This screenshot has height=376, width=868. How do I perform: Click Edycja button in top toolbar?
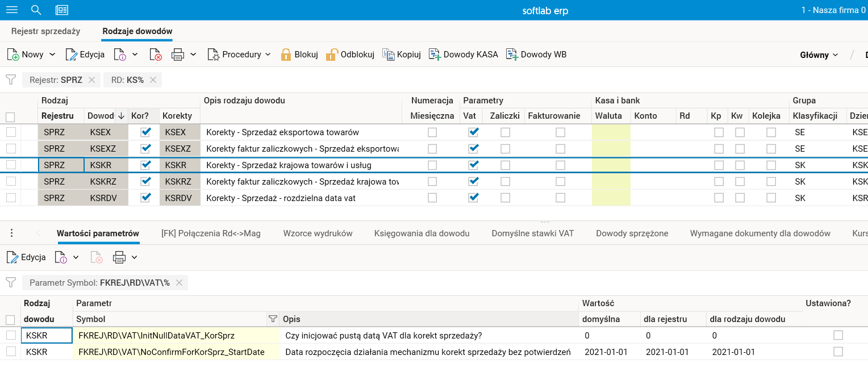[85, 55]
